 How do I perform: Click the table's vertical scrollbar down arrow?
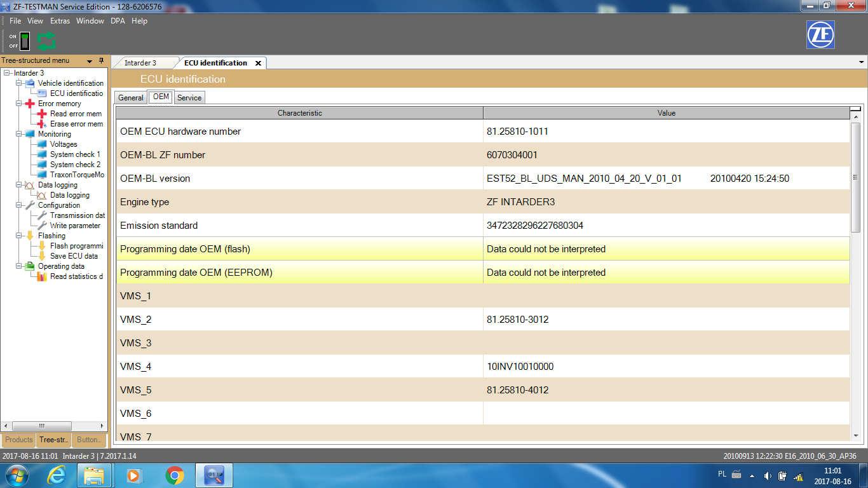tap(855, 436)
